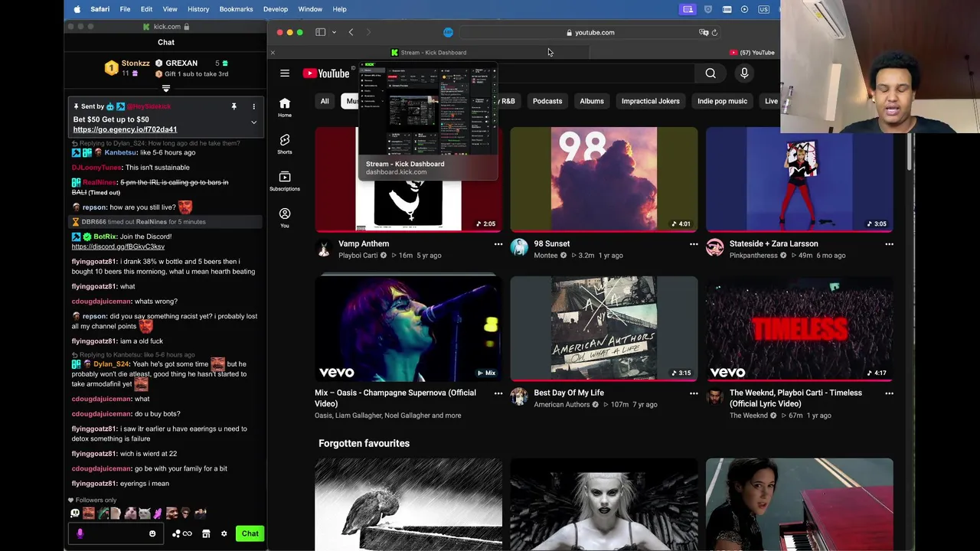The width and height of the screenshot is (980, 551).
Task: Open more options for Timeless video
Action: [x=889, y=393]
